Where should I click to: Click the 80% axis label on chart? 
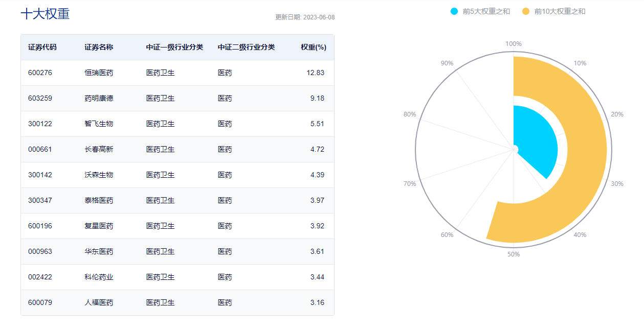tap(410, 114)
